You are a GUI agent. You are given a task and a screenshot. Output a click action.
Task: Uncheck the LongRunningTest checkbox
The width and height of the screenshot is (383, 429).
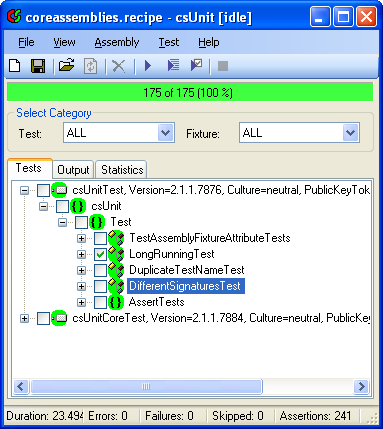click(x=100, y=254)
